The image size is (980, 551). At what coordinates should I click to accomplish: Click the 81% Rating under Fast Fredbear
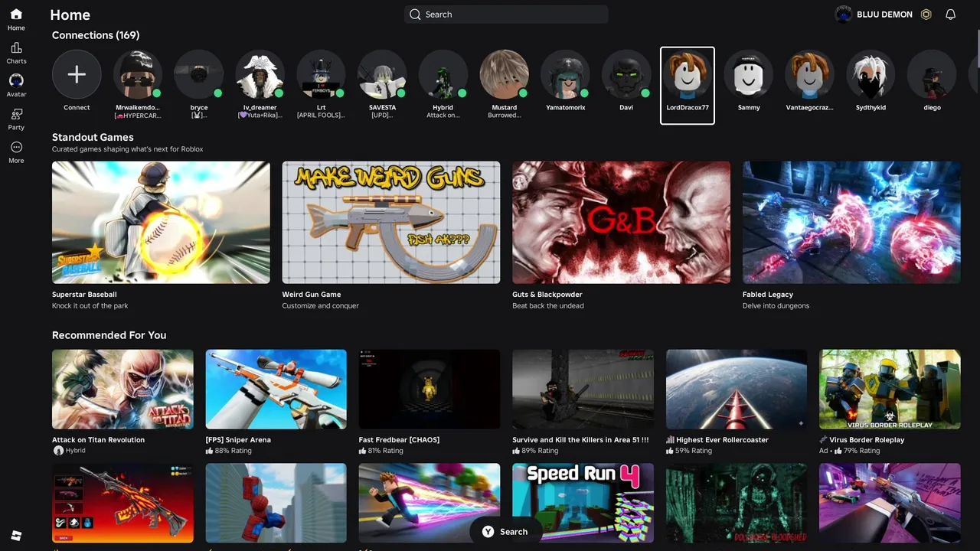click(x=381, y=451)
